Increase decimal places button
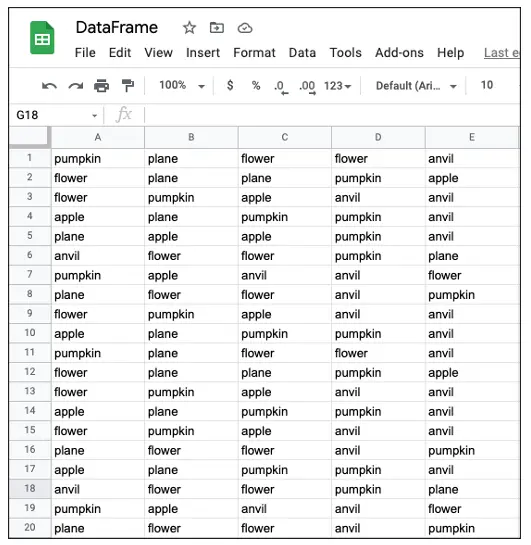531x545 pixels. 307,87
